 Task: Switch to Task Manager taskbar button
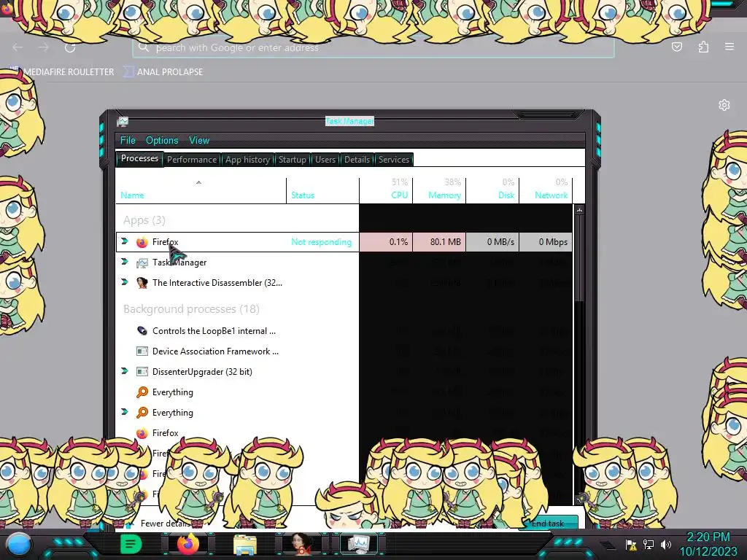tap(359, 544)
